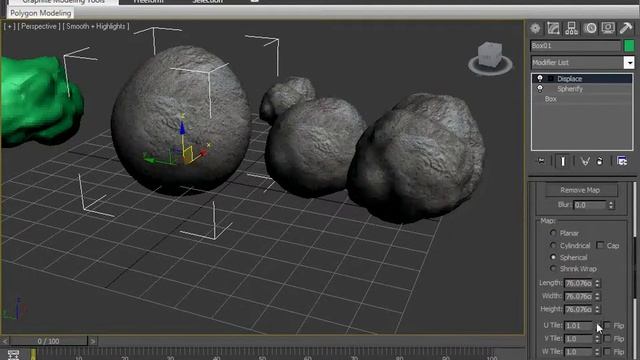Click the Height value field
Viewport: 640px width, 360px height.
click(x=579, y=309)
